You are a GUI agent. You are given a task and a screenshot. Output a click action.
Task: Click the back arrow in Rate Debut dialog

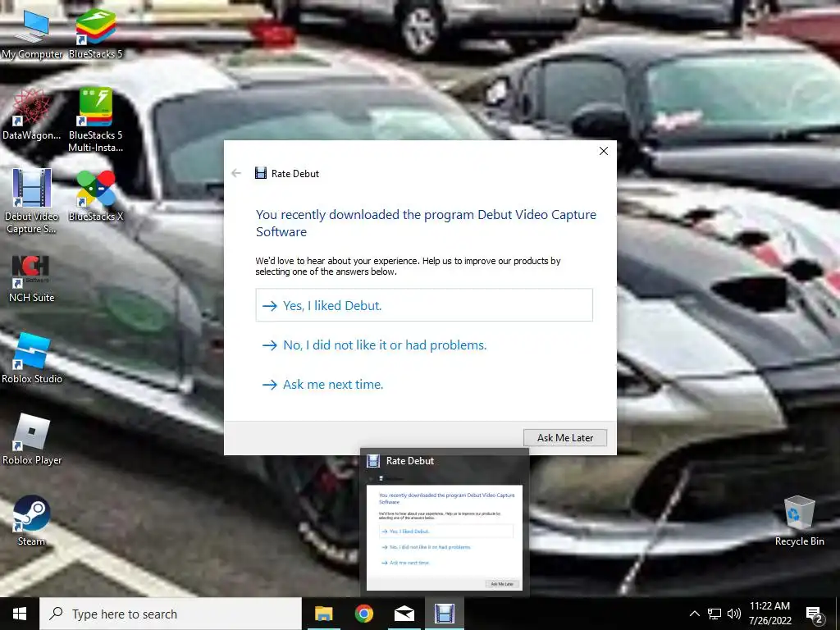coord(236,173)
